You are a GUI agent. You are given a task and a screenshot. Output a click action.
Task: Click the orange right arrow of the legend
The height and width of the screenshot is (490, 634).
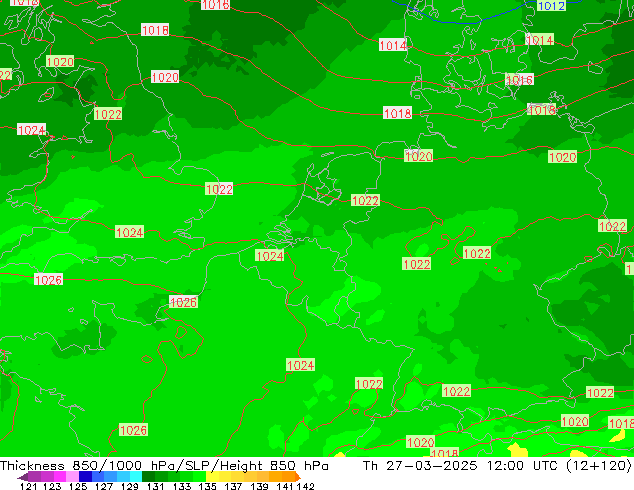click(x=298, y=476)
